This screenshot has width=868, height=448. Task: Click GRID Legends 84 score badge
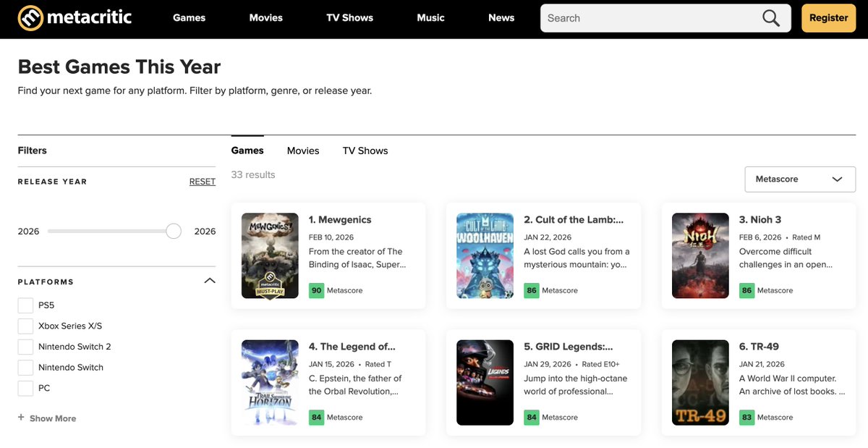tap(532, 418)
